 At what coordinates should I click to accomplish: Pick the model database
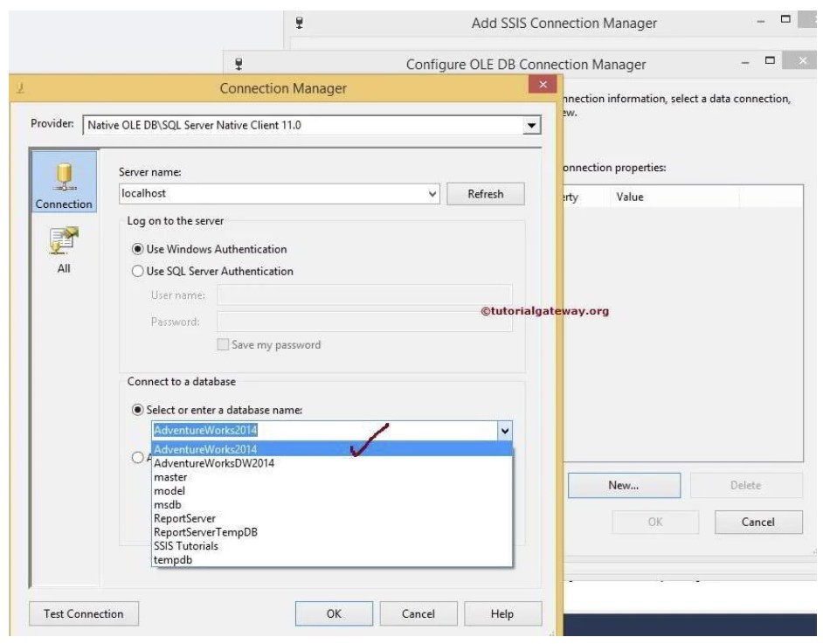(x=332, y=491)
